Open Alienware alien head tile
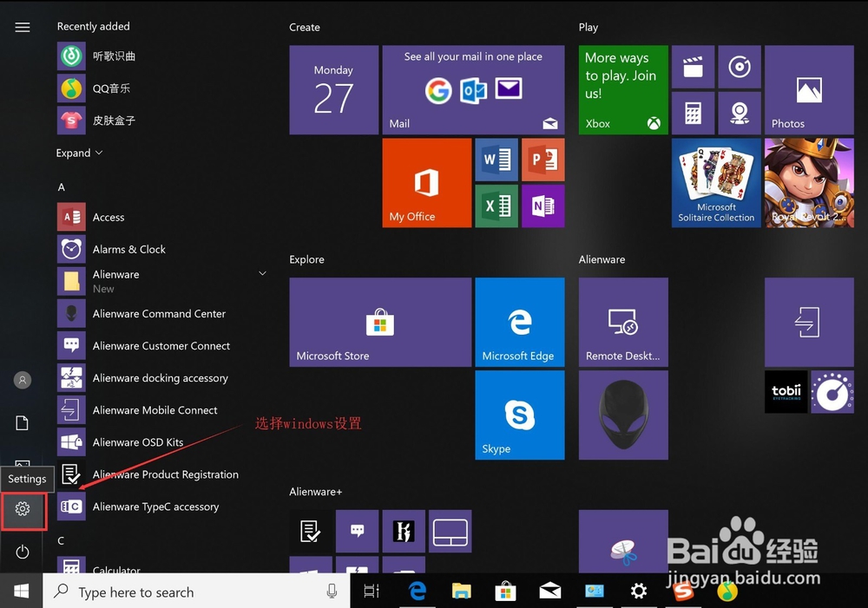The height and width of the screenshot is (608, 868). click(623, 415)
